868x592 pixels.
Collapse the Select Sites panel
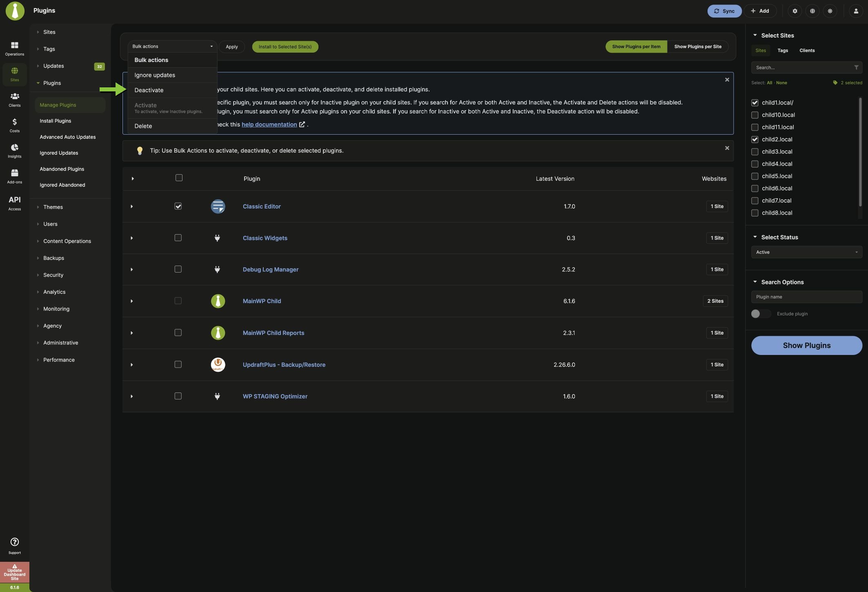pyautogui.click(x=755, y=35)
